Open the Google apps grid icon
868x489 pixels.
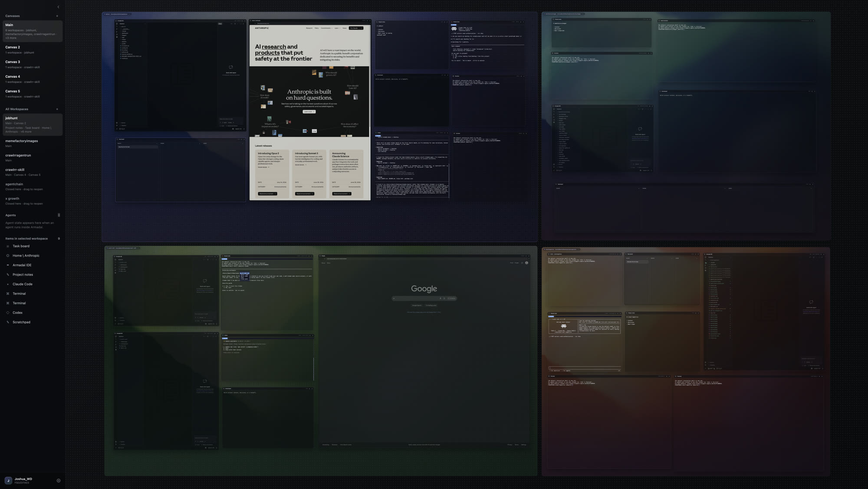(522, 263)
